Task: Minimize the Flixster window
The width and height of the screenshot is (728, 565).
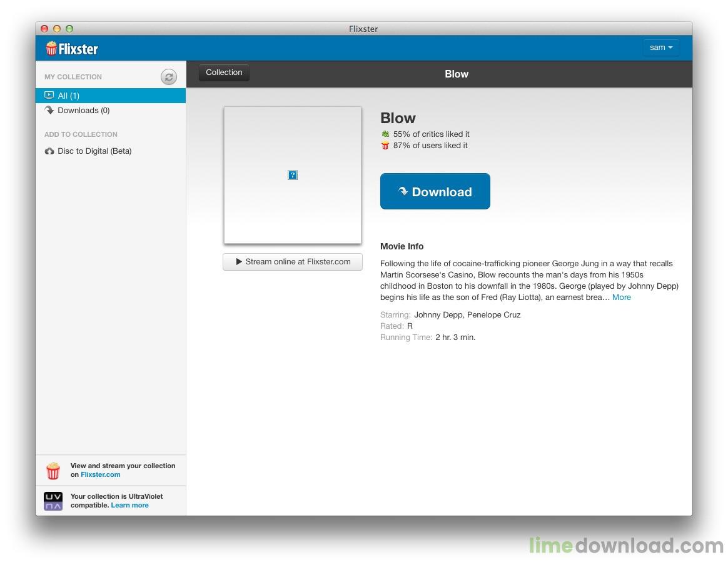Action: click(57, 29)
